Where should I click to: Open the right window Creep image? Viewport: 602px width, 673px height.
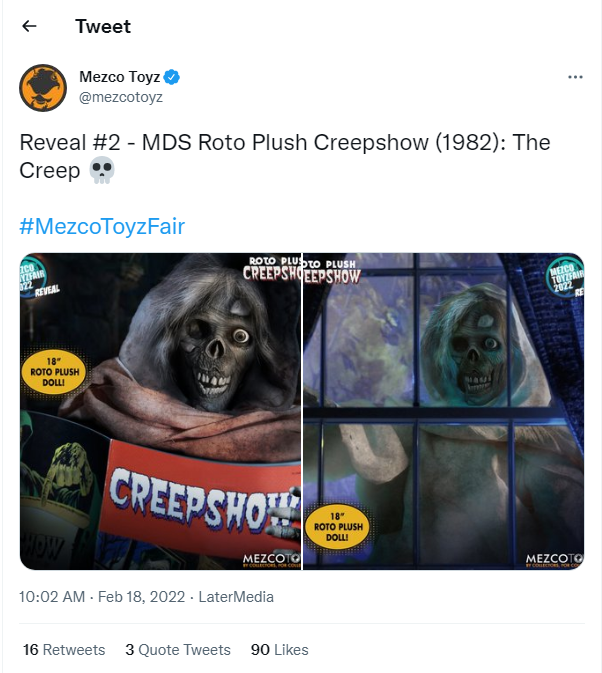(444, 411)
